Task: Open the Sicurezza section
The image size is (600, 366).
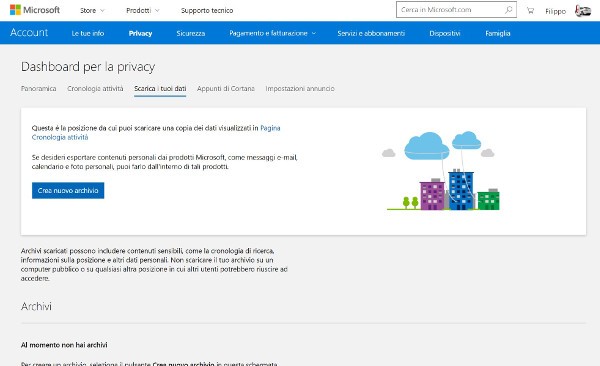Action: 191,33
